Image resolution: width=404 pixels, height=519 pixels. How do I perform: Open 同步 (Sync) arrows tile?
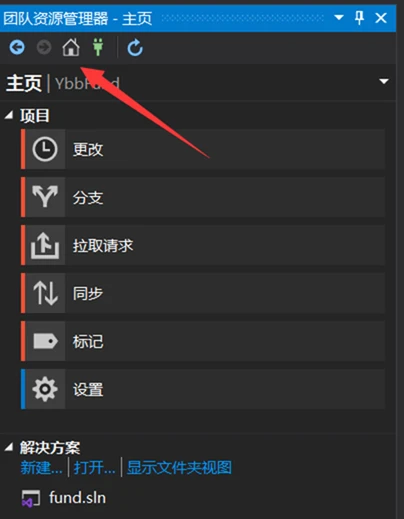pos(203,293)
